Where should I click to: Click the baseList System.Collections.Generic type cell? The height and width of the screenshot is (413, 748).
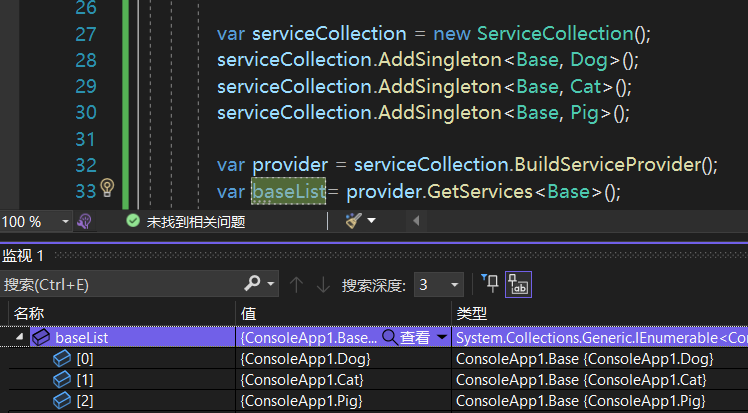[602, 337]
